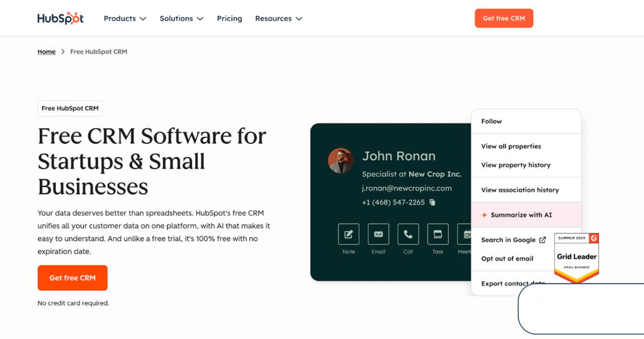Click the chevron arrow next to Solutions
The width and height of the screenshot is (644, 339).
(200, 19)
